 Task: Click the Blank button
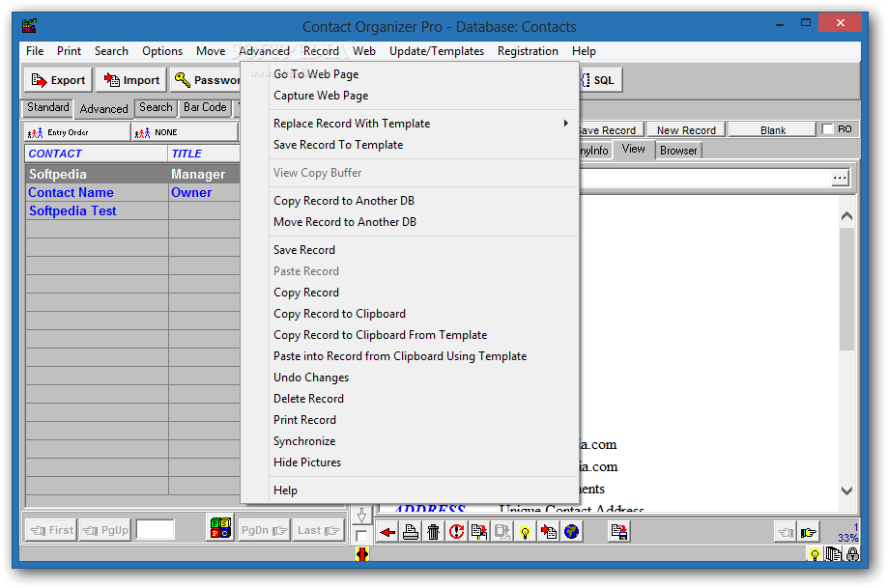773,130
